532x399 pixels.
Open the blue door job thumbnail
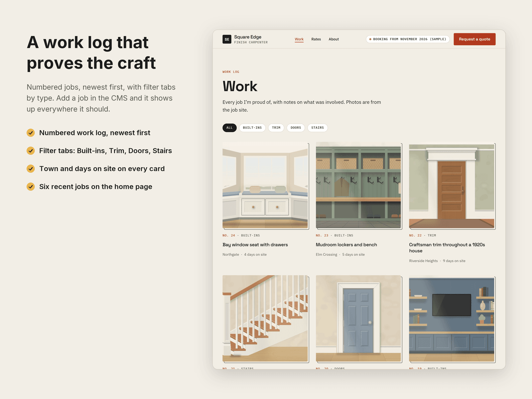coord(358,319)
